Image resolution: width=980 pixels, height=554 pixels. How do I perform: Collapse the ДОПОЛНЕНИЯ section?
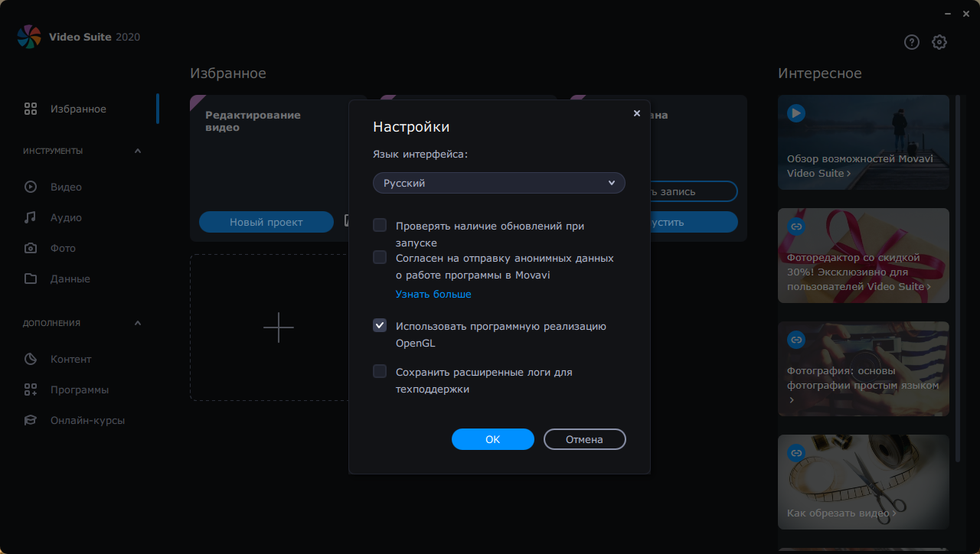tap(138, 323)
